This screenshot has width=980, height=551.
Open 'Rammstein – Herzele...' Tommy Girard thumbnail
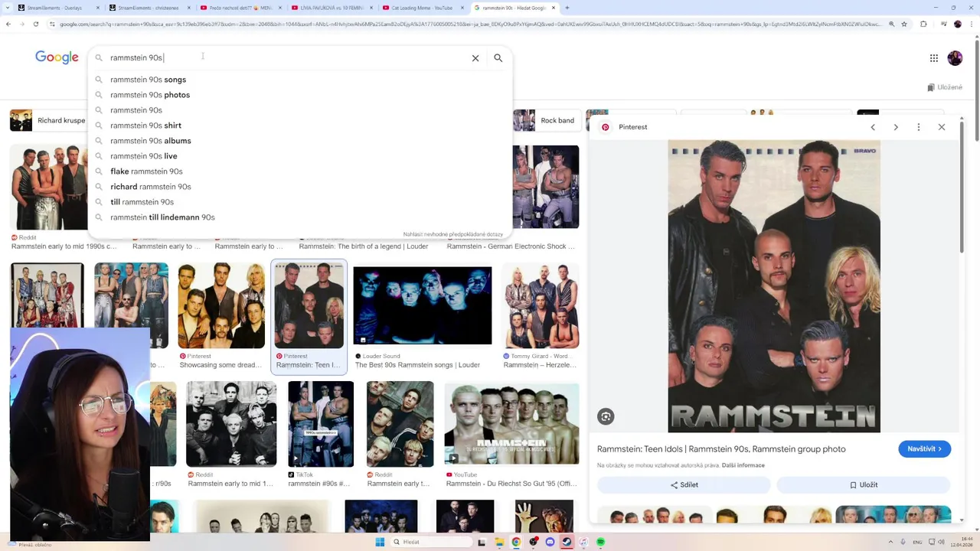[x=541, y=305]
